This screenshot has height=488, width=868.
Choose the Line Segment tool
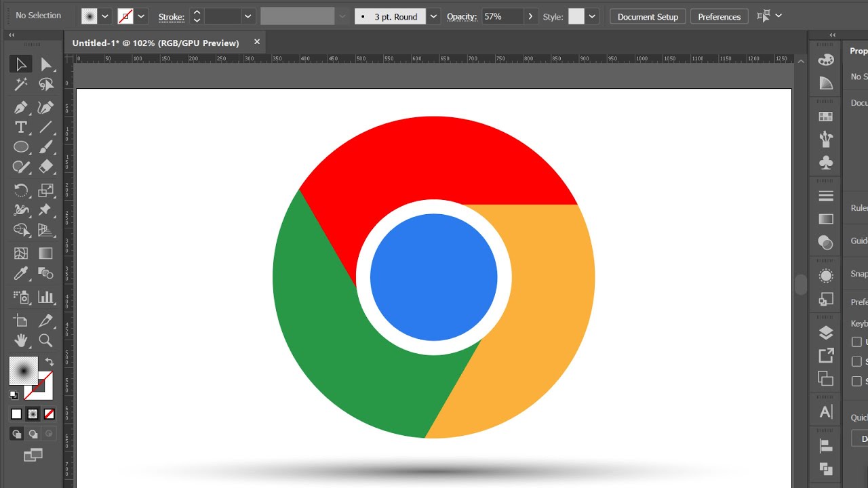click(46, 127)
